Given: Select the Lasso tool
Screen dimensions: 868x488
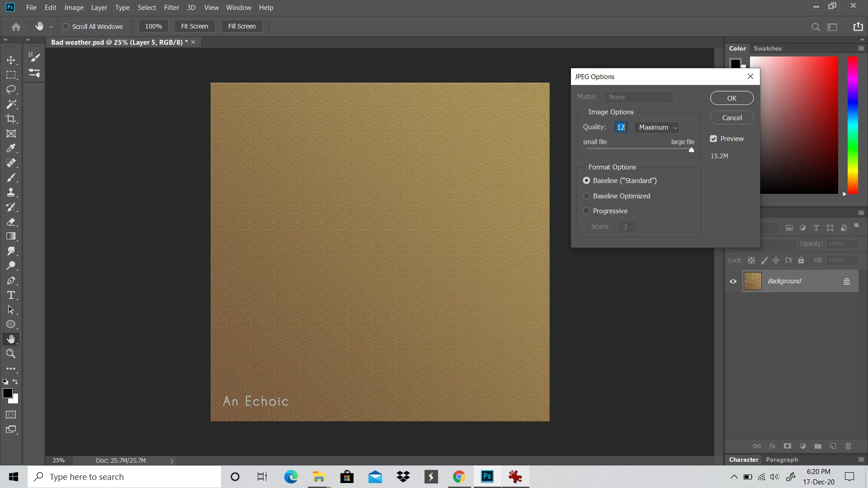Looking at the screenshot, I should pyautogui.click(x=11, y=89).
